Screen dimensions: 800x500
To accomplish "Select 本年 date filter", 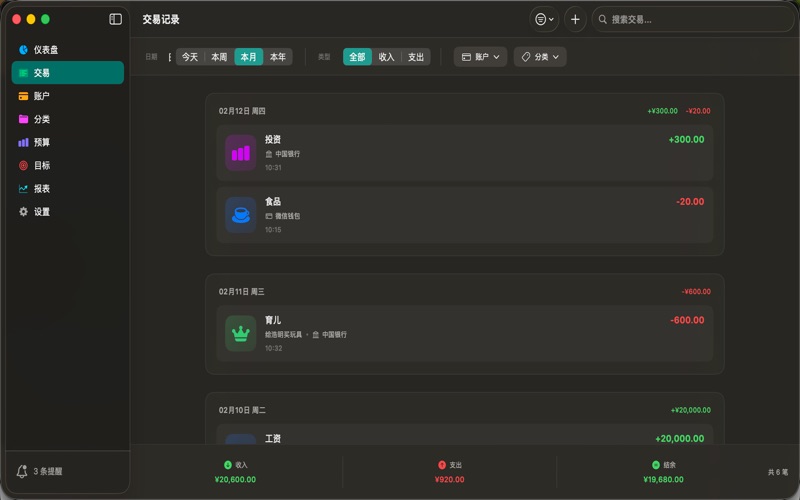I will point(278,57).
